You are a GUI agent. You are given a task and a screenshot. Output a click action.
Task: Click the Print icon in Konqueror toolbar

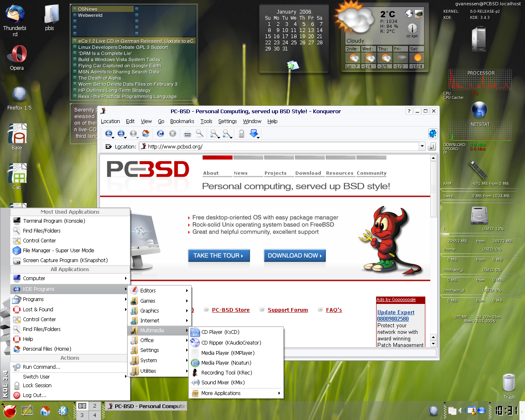tap(187, 134)
